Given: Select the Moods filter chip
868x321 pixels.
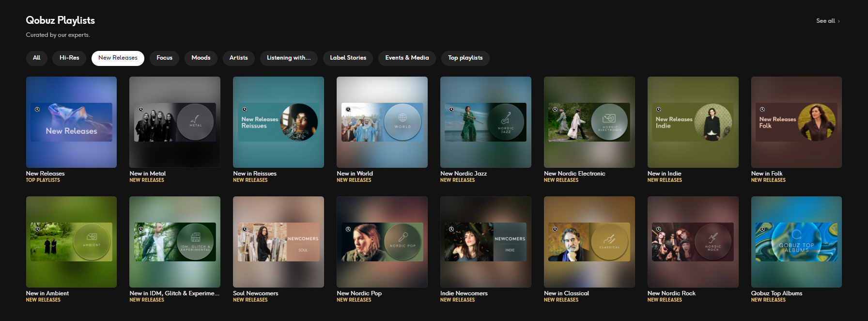Looking at the screenshot, I should tap(201, 58).
